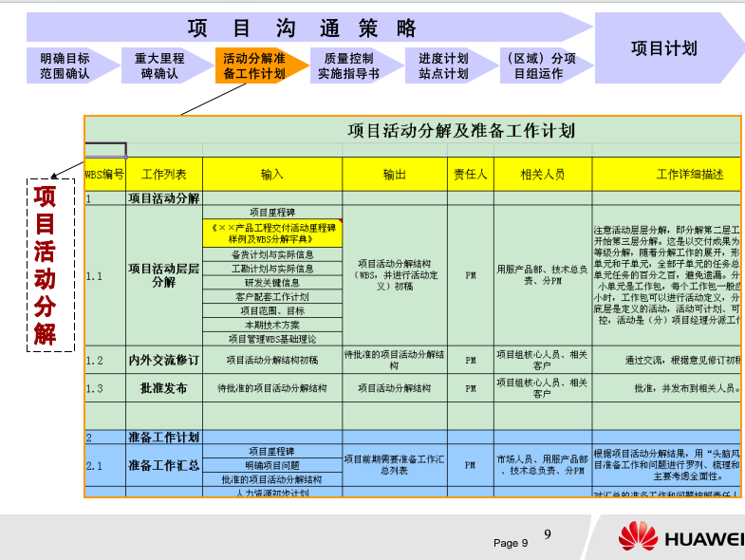Select 项目组核心人员、相关客户 in row 1.2
The width and height of the screenshot is (745, 560).
[543, 361]
